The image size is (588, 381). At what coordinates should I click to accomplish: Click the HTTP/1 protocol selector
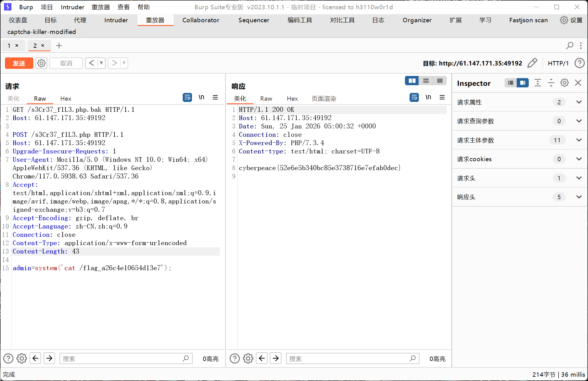tap(558, 63)
